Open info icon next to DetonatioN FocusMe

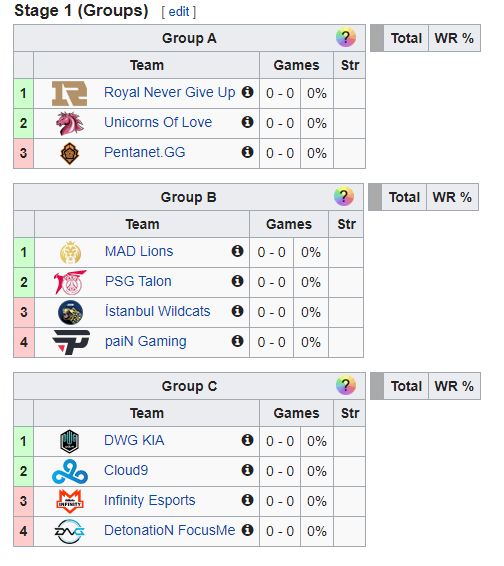[x=247, y=530]
